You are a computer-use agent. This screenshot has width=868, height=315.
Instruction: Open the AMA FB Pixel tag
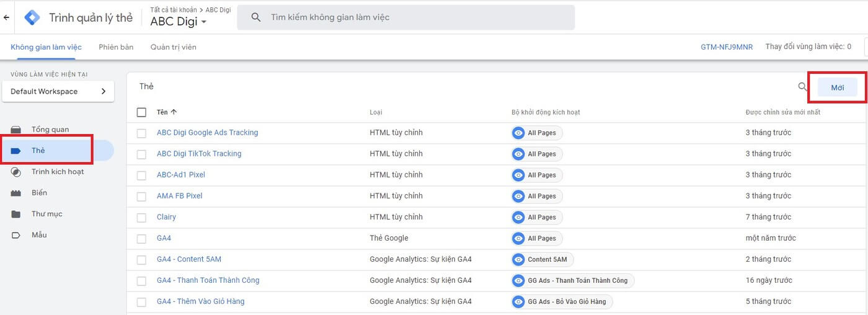click(180, 196)
